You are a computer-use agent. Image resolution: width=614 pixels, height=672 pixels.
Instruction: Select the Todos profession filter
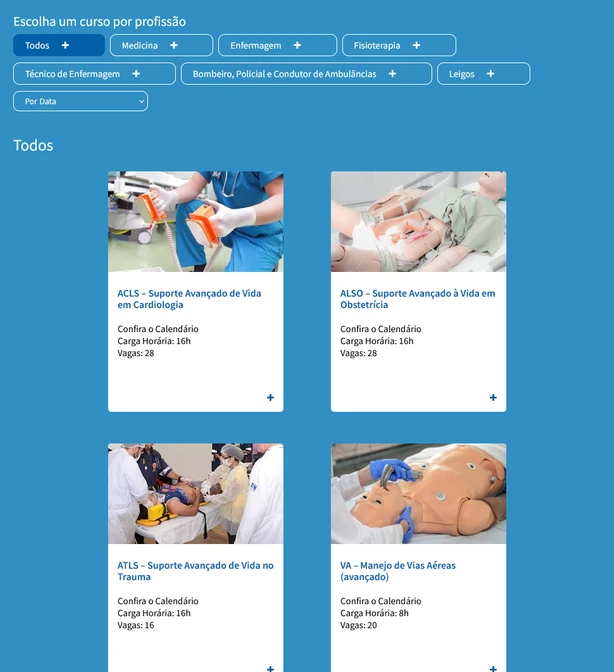[x=59, y=45]
